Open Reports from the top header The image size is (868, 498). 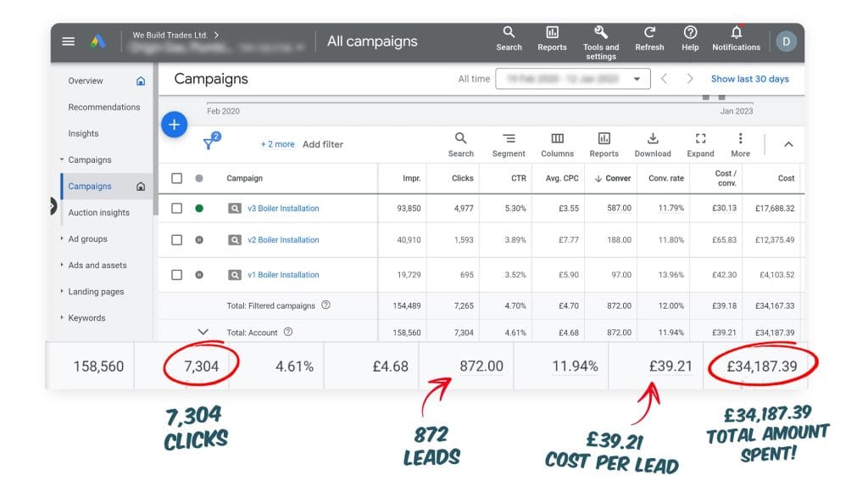[552, 34]
